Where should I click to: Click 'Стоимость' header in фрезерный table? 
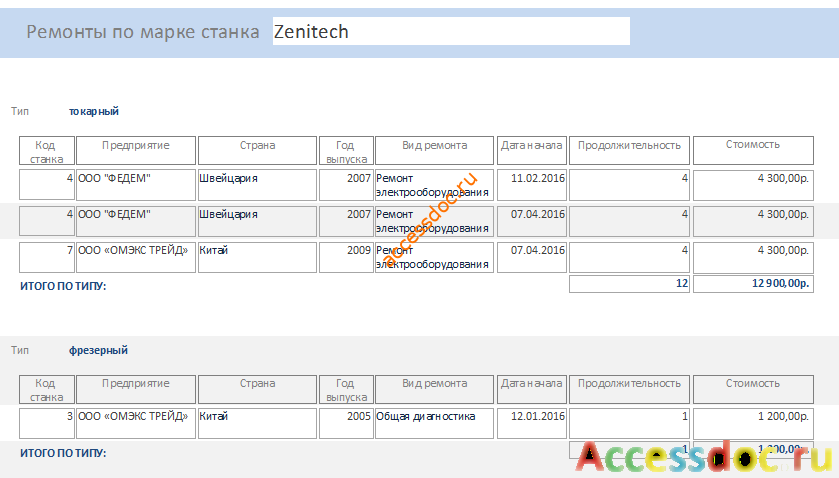click(x=753, y=390)
